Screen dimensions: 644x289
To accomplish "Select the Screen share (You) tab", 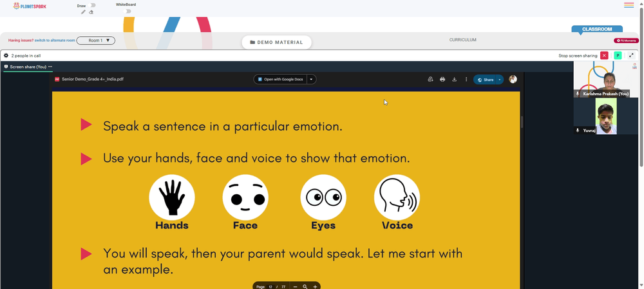I will click(28, 66).
